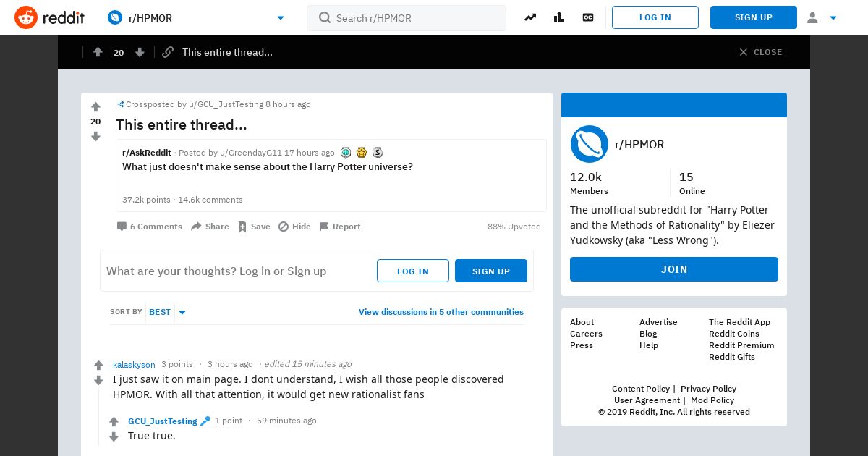Open the Advertise footer link
Screen dimensions: 868x456
coord(658,322)
